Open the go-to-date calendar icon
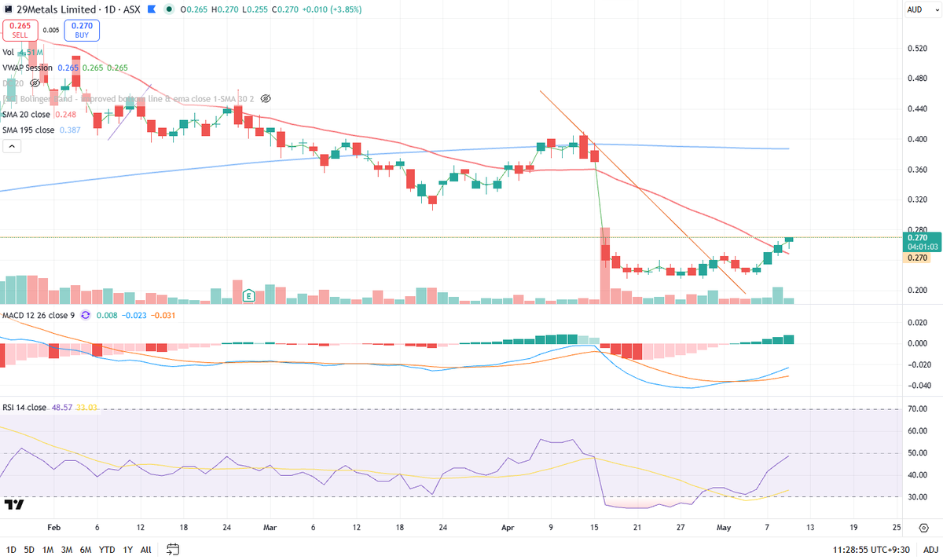 click(173, 549)
